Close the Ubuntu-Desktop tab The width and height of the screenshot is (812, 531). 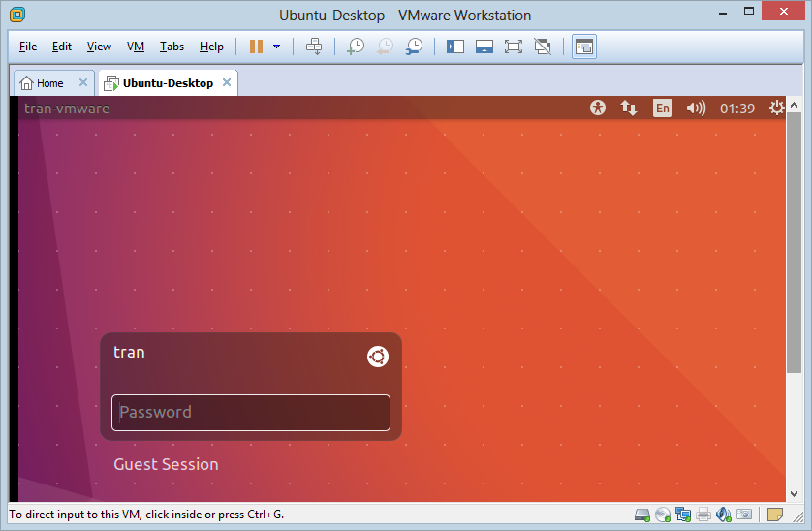pyautogui.click(x=227, y=83)
